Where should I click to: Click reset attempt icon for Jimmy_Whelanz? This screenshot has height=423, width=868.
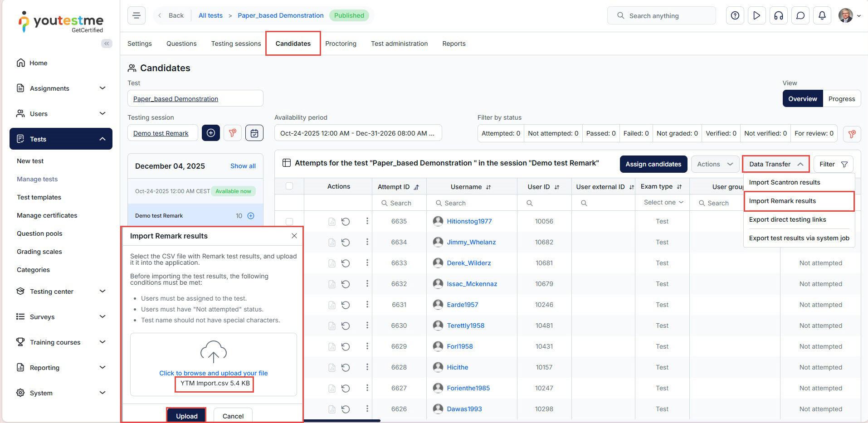(346, 242)
